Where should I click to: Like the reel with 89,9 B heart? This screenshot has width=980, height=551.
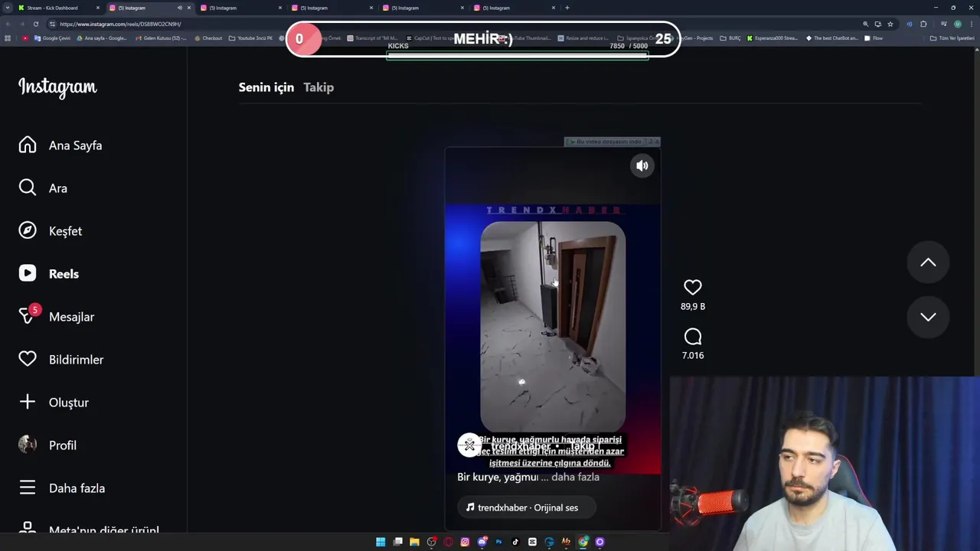click(693, 288)
